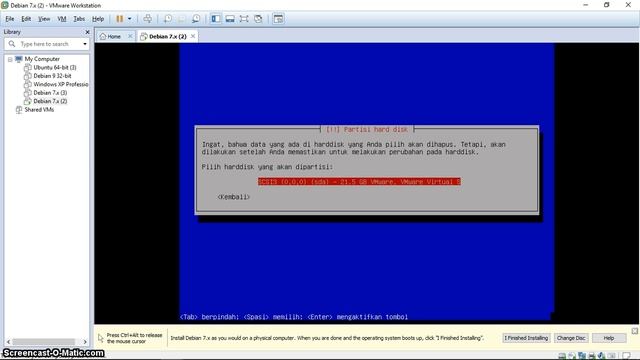Viewport: 640px width, 360px height.
Task: Click the <Kembali> back button
Action: [233, 197]
